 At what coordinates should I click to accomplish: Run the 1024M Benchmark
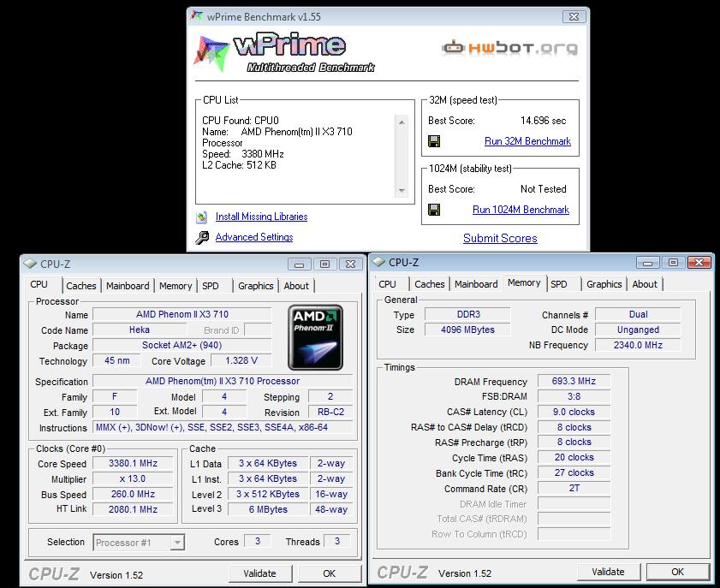[521, 210]
